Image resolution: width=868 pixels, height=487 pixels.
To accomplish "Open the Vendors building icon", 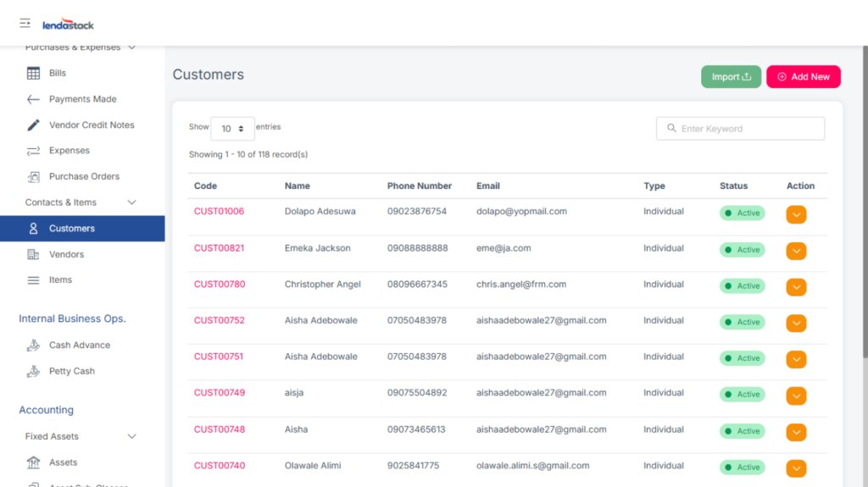I will tap(34, 254).
